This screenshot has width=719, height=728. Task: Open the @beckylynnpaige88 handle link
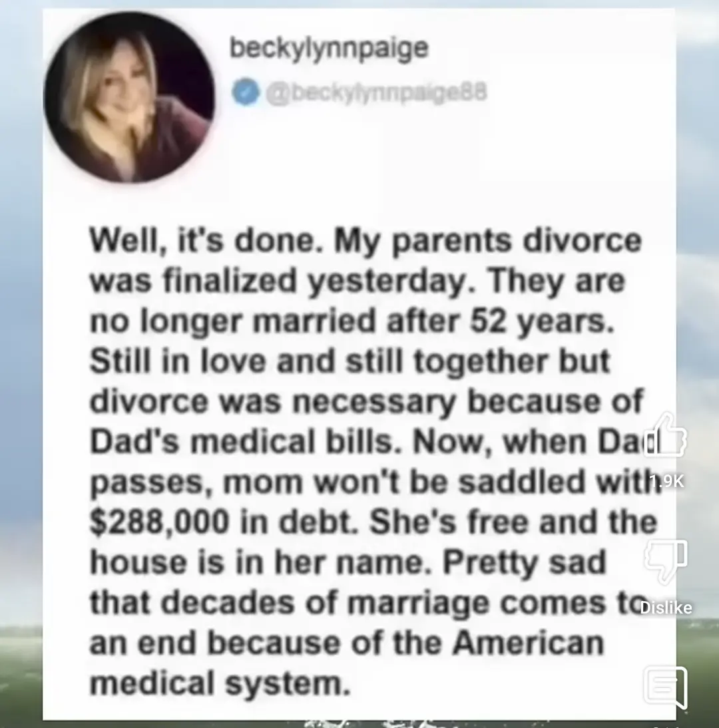(375, 93)
